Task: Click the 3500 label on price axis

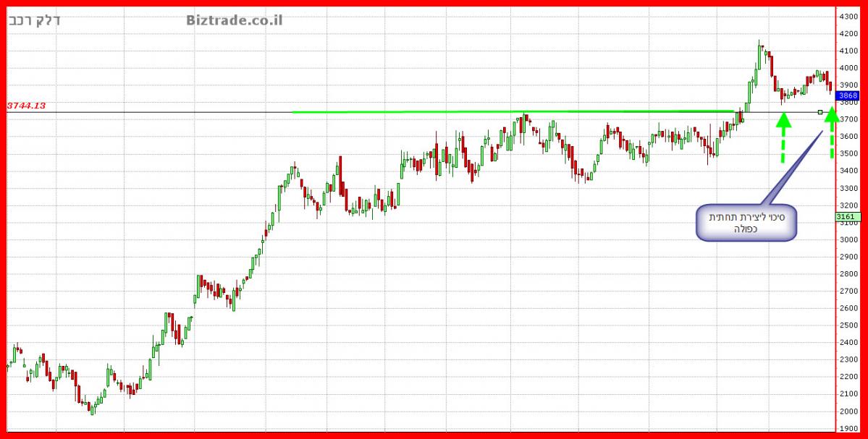Action: click(848, 153)
